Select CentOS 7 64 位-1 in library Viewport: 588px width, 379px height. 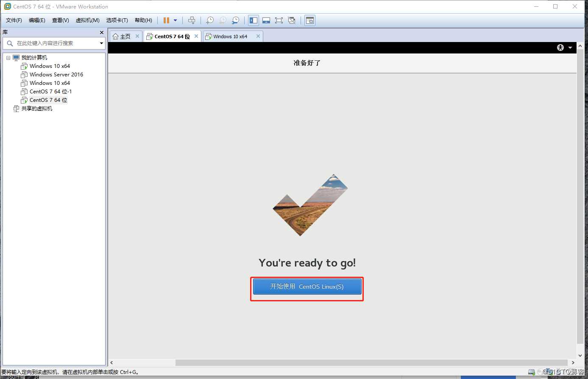pyautogui.click(x=50, y=92)
